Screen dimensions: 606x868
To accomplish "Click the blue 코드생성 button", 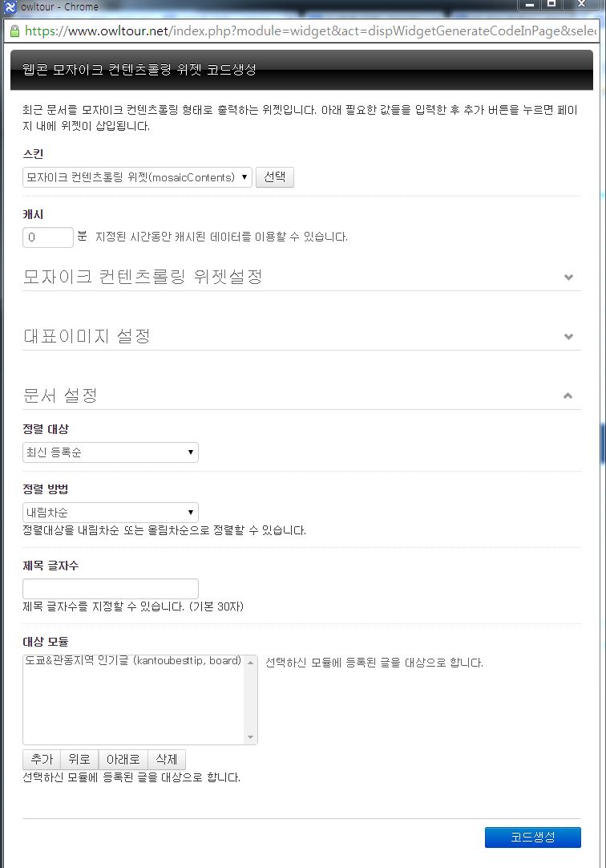I will point(533,837).
